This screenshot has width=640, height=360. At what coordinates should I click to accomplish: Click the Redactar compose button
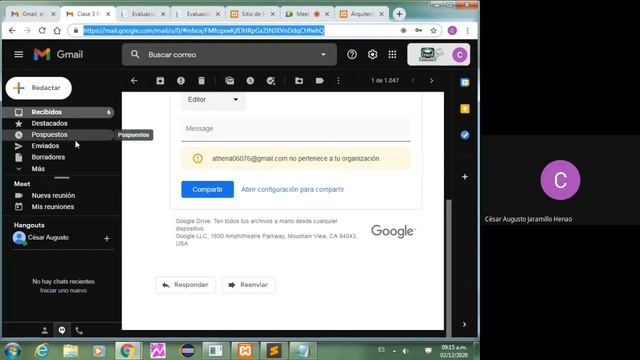(x=39, y=88)
